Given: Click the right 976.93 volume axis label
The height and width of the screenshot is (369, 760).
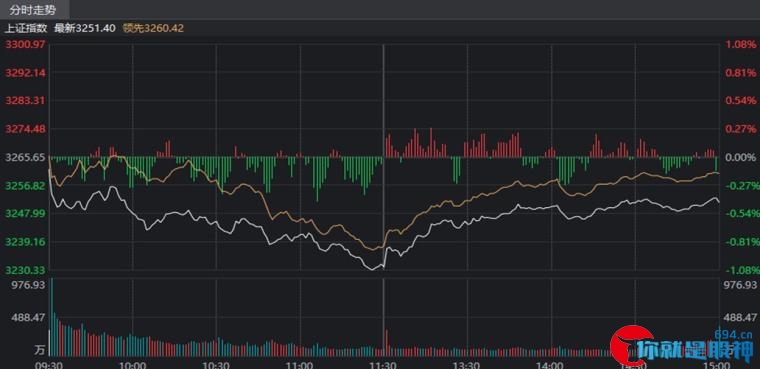Looking at the screenshot, I should (x=740, y=285).
